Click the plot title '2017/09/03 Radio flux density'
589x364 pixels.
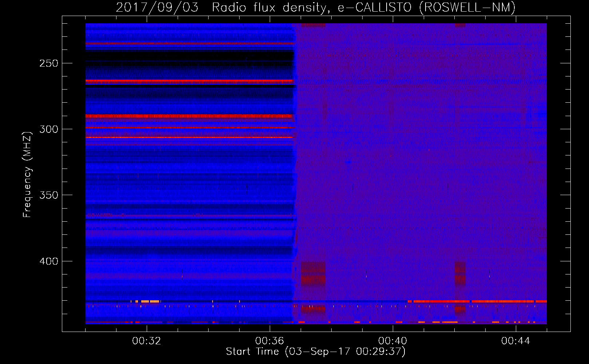pyautogui.click(x=223, y=7)
